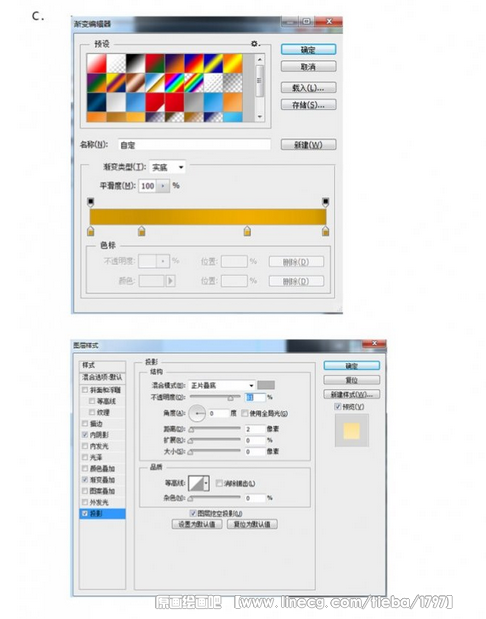
Task: Enable the 内发光 checkbox
Action: pos(85,446)
